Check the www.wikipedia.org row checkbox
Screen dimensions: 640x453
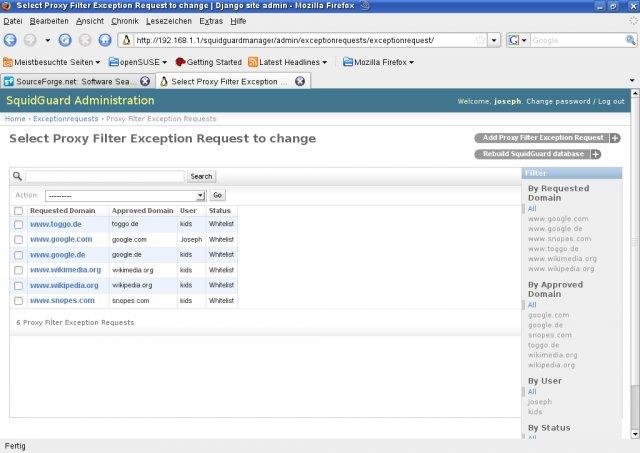(18, 286)
